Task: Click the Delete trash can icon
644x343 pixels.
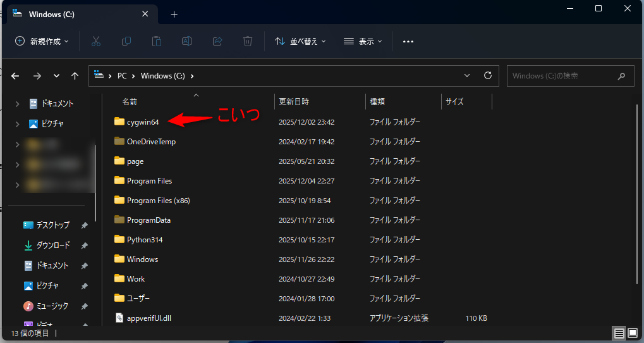Action: point(248,41)
